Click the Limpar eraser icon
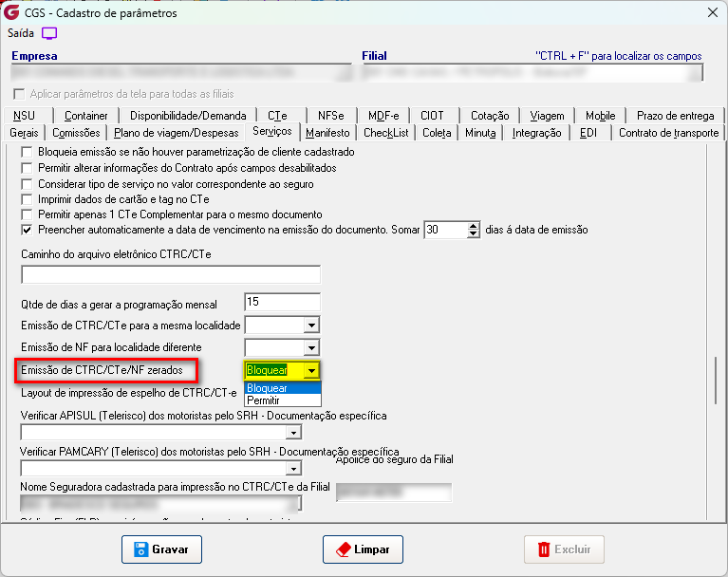The width and height of the screenshot is (728, 577). click(x=343, y=549)
